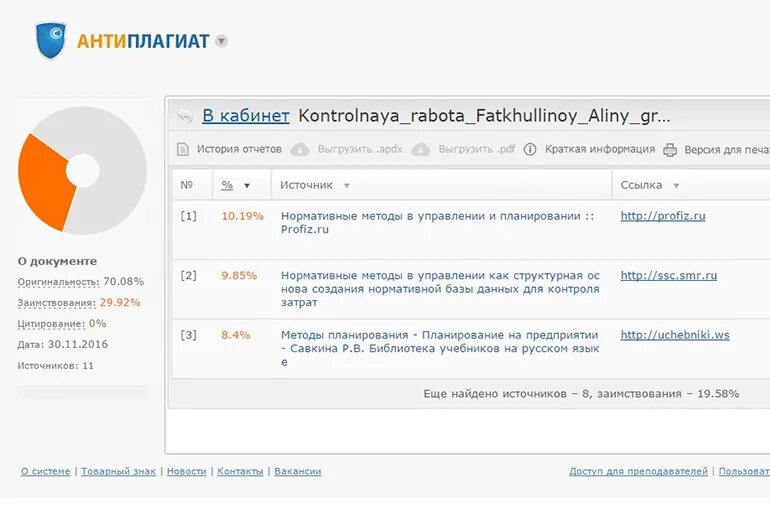Select Выгрузить .apdx option
The width and height of the screenshot is (770, 512).
click(x=360, y=149)
